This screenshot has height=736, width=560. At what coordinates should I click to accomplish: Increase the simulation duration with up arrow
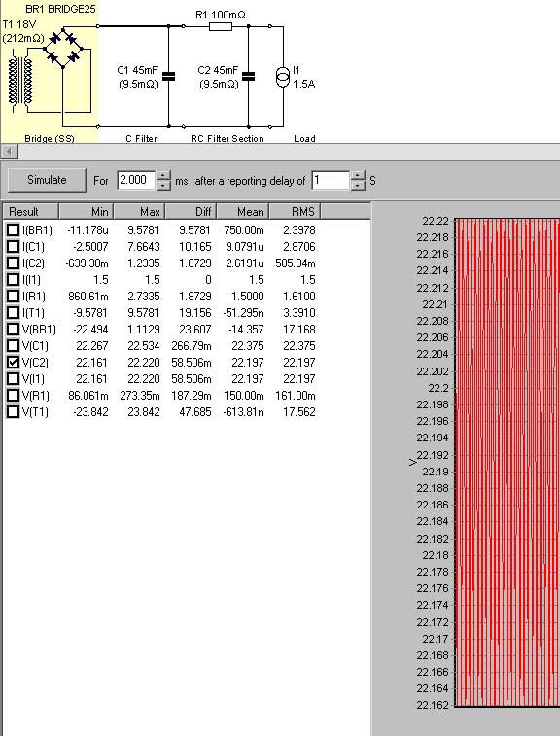(x=163, y=176)
